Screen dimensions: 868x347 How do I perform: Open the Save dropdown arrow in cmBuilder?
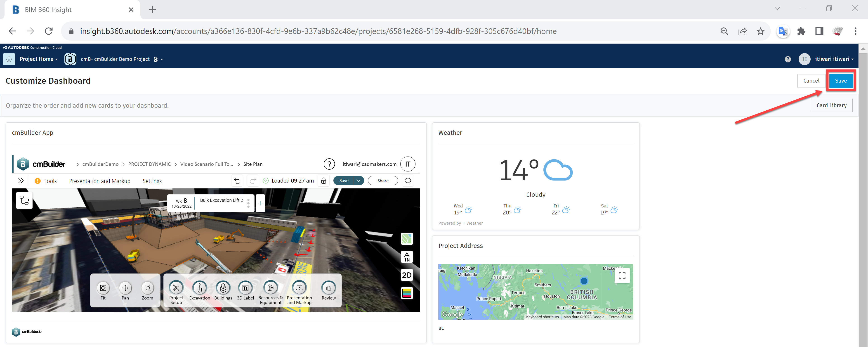[358, 181]
